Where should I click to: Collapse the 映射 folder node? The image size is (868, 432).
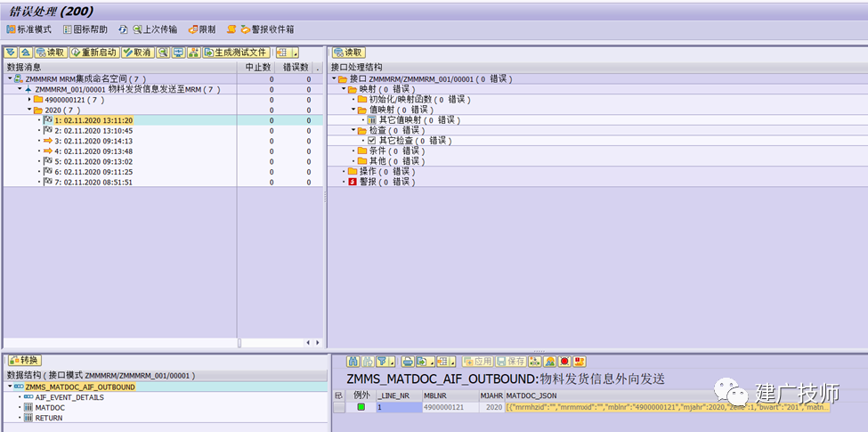344,89
